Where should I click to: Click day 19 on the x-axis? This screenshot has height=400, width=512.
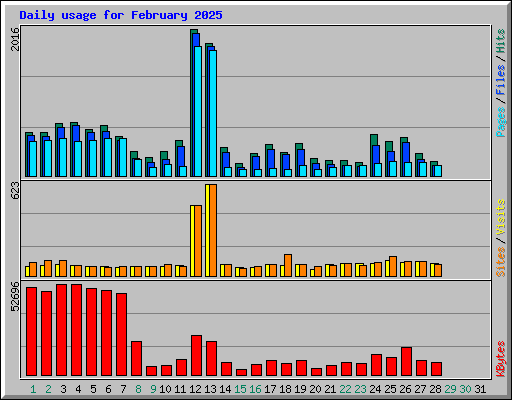[300, 389]
